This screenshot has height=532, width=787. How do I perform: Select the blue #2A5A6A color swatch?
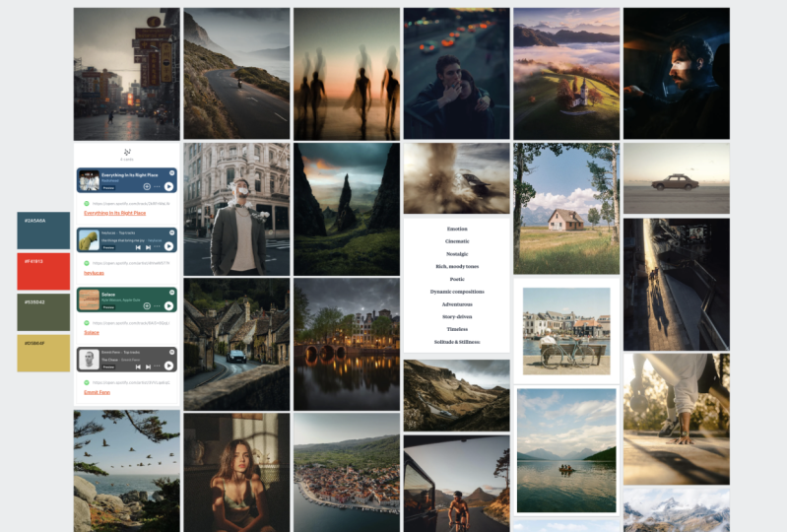coord(43,231)
